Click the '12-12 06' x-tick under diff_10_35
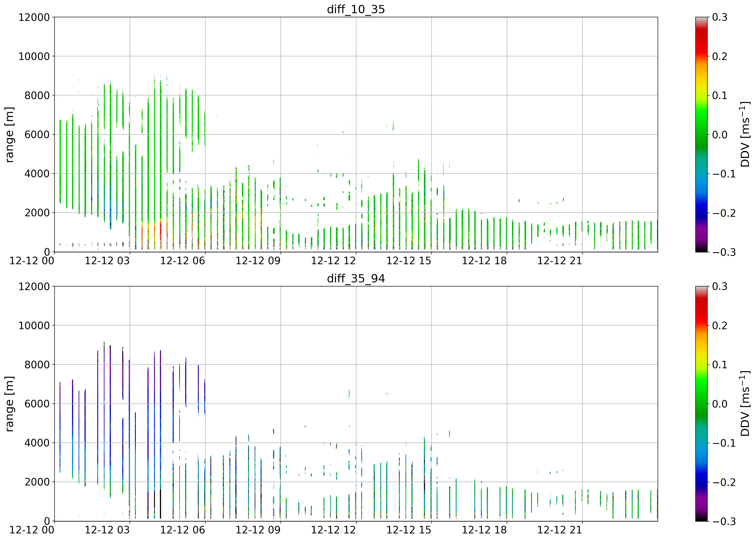Viewport: 756px width, 540px height. click(x=182, y=261)
